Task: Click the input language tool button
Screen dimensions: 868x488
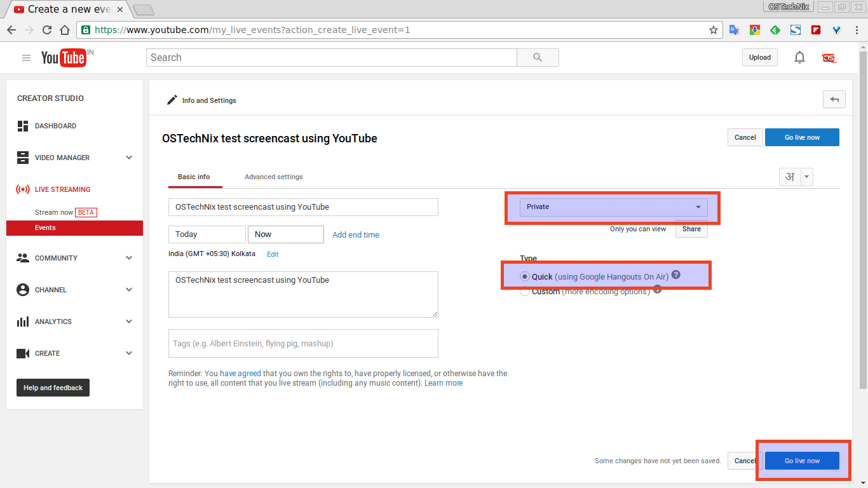Action: pos(790,177)
